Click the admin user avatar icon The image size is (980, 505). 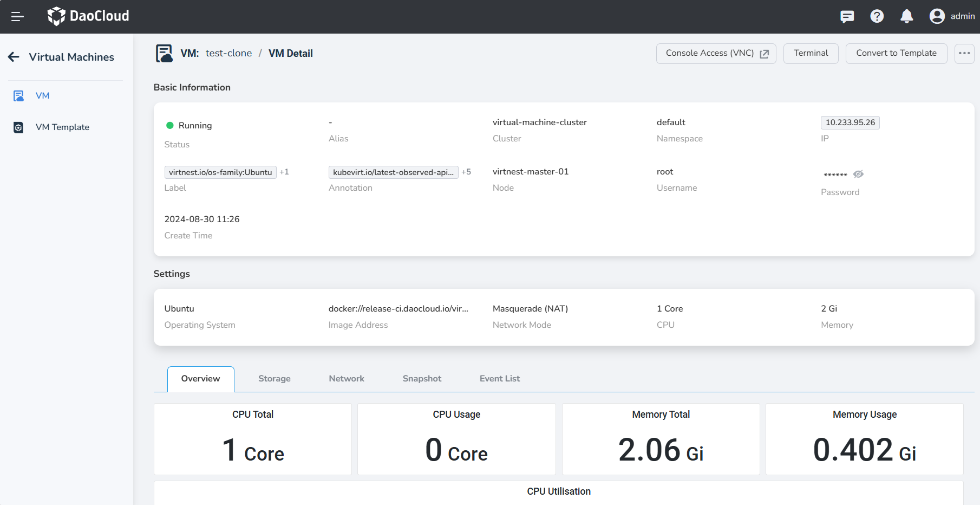937,17
